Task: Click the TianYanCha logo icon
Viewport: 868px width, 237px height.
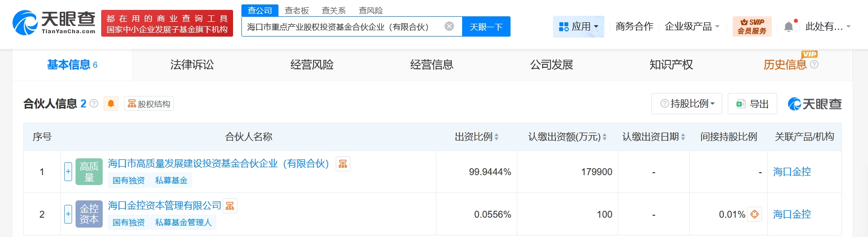Action: point(25,23)
